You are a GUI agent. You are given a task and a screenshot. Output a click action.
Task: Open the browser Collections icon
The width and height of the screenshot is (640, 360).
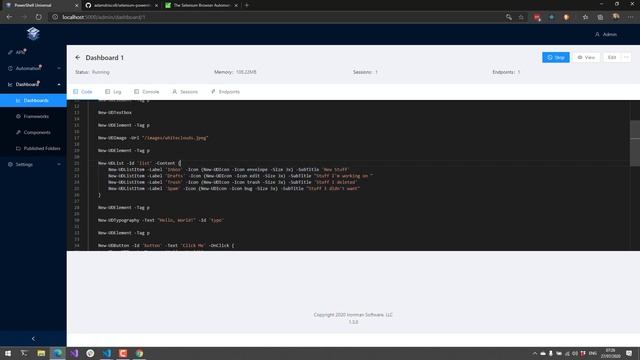(600, 17)
